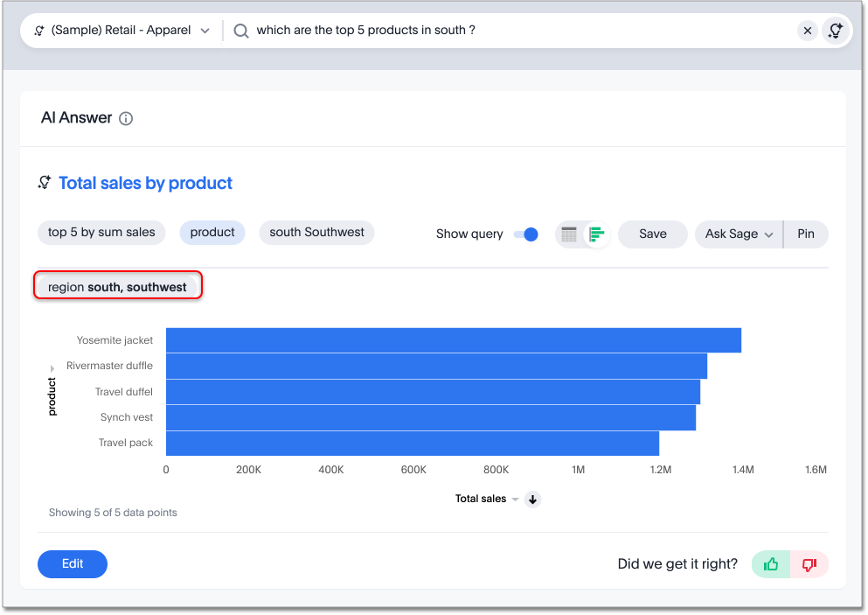Open the Total sales sort dropdown below the chart

515,499
